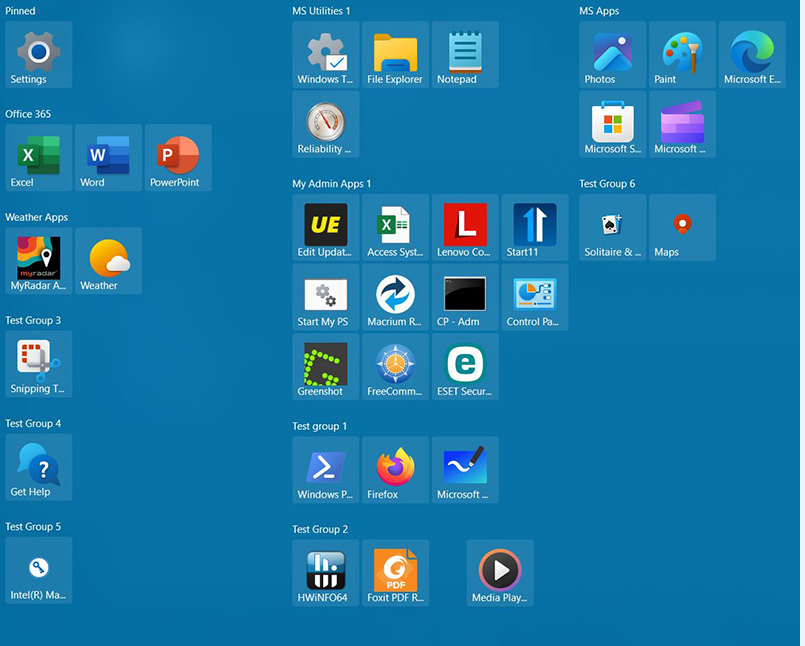Select the MS Apps group title
The height and width of the screenshot is (646, 805).
point(599,11)
